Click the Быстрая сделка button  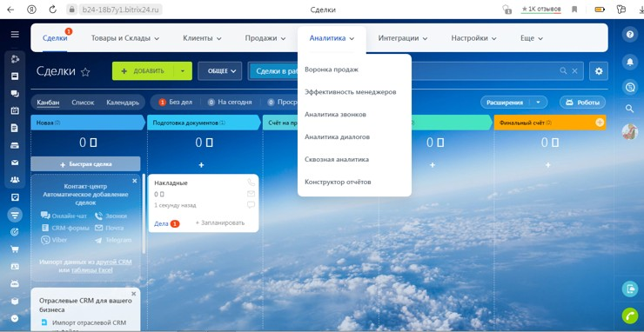click(85, 164)
